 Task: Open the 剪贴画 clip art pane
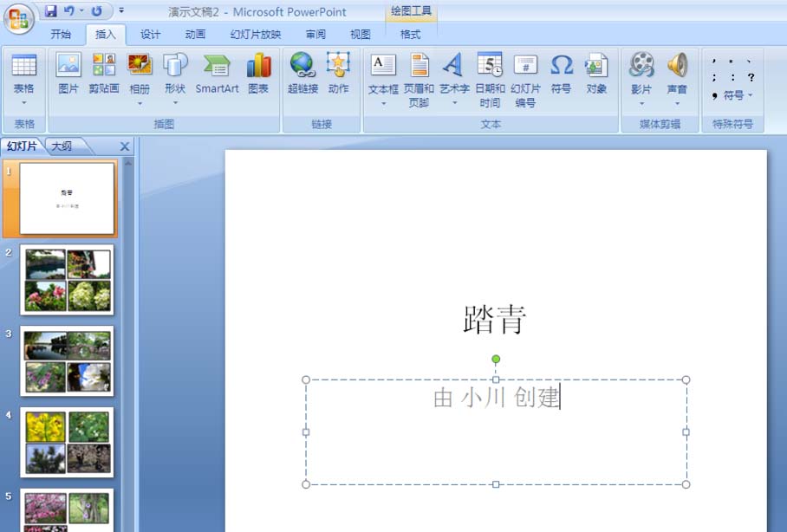click(104, 74)
